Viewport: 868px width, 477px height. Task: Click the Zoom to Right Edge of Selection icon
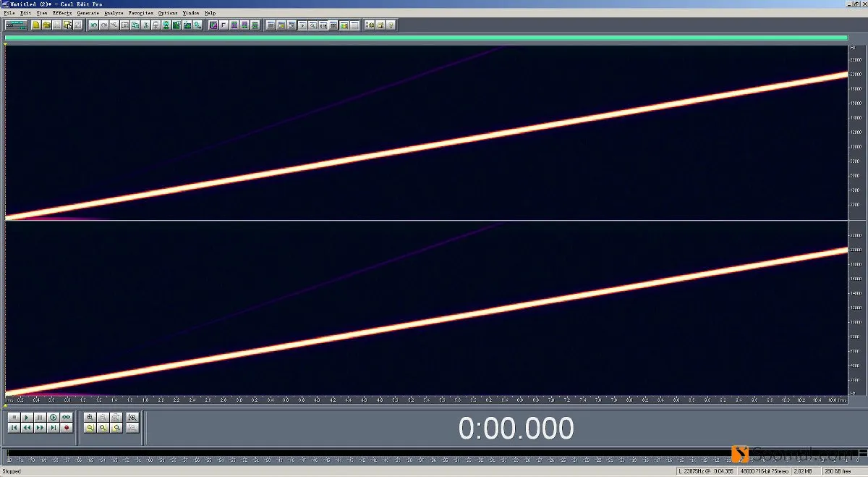[x=116, y=428]
